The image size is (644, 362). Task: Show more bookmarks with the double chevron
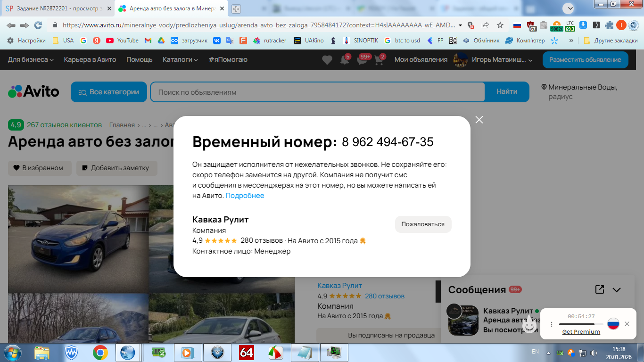[571, 41]
